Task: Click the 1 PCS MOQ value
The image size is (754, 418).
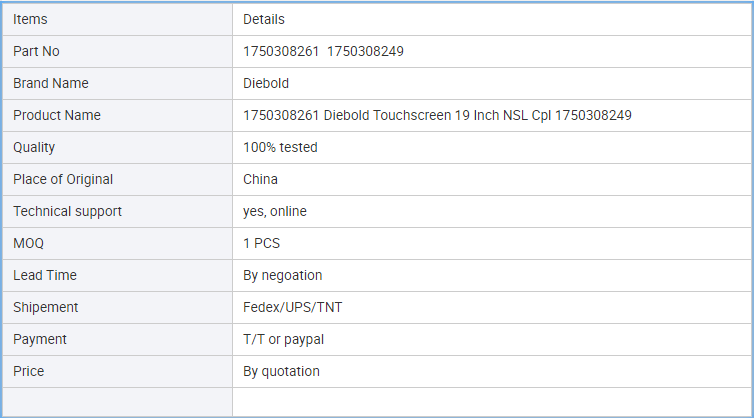Action: pos(262,243)
